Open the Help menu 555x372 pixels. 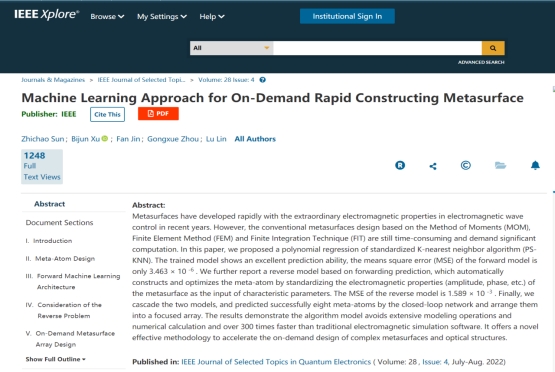click(212, 17)
